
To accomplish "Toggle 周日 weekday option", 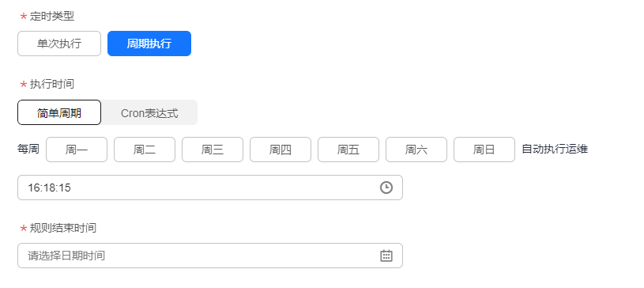I will click(484, 150).
